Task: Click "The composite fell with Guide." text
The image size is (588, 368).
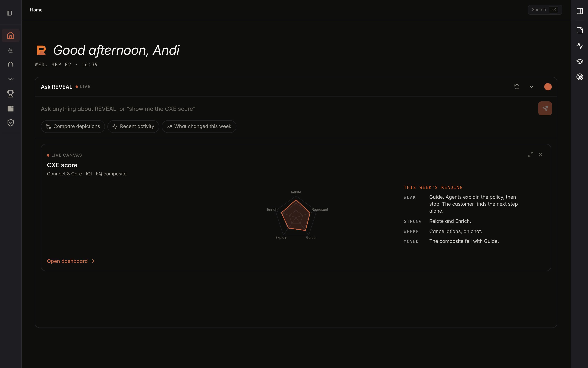Action: pyautogui.click(x=464, y=241)
